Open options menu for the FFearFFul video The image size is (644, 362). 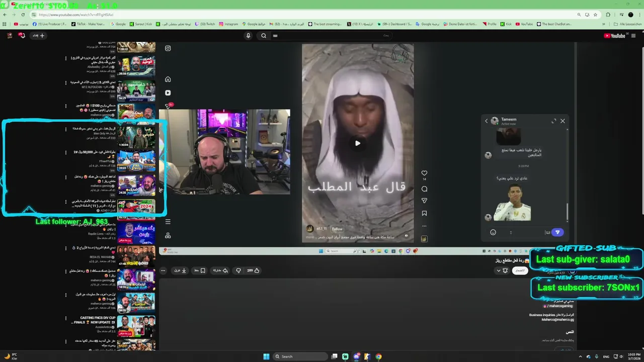(x=65, y=152)
